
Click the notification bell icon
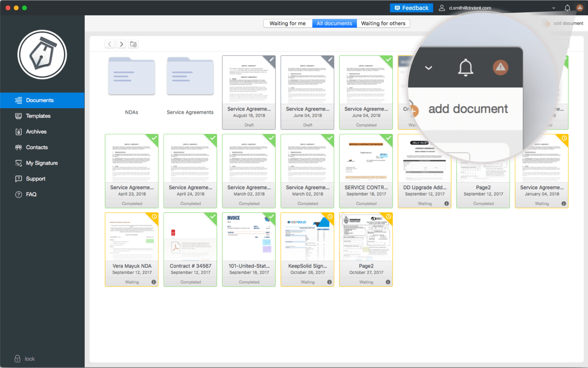567,8
